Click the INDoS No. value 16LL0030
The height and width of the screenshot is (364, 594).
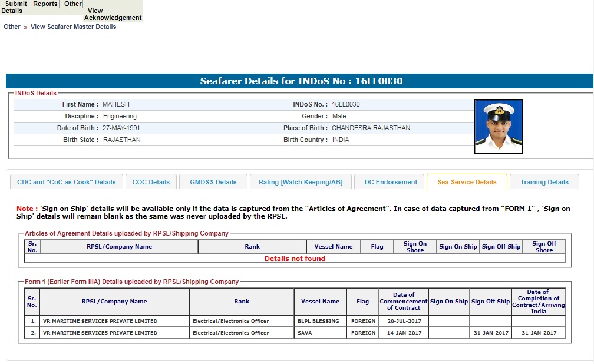click(345, 104)
